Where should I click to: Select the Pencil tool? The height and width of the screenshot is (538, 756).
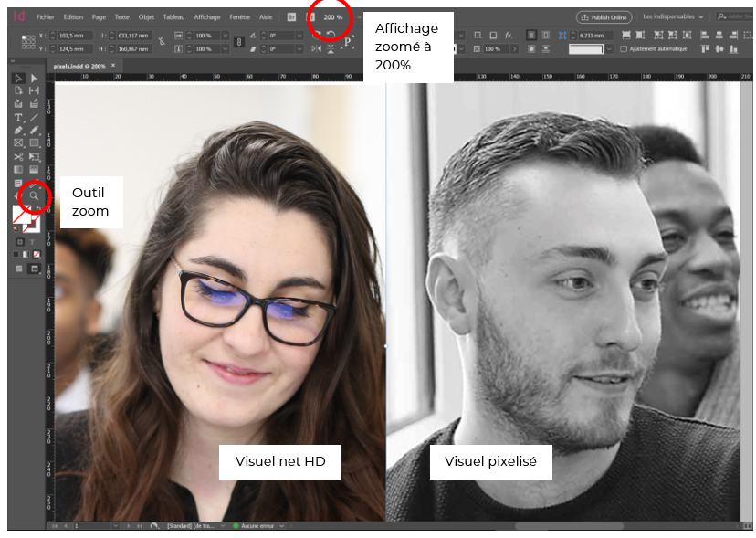click(x=34, y=131)
